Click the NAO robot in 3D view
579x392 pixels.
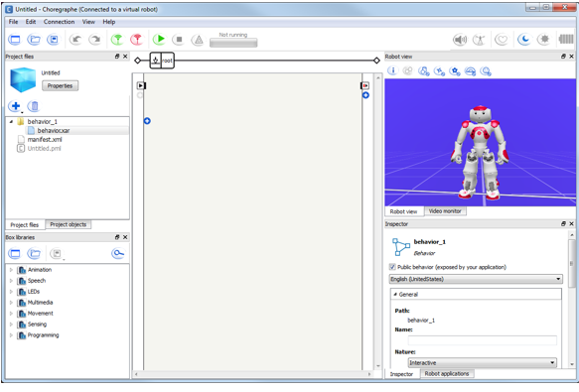[480, 153]
